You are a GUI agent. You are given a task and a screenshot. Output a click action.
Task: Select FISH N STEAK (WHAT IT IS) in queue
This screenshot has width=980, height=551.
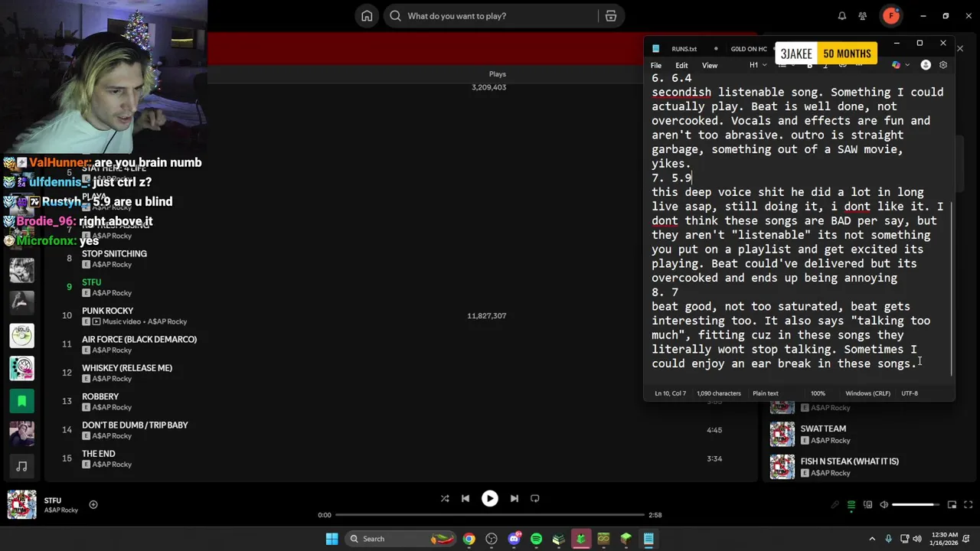849,461
